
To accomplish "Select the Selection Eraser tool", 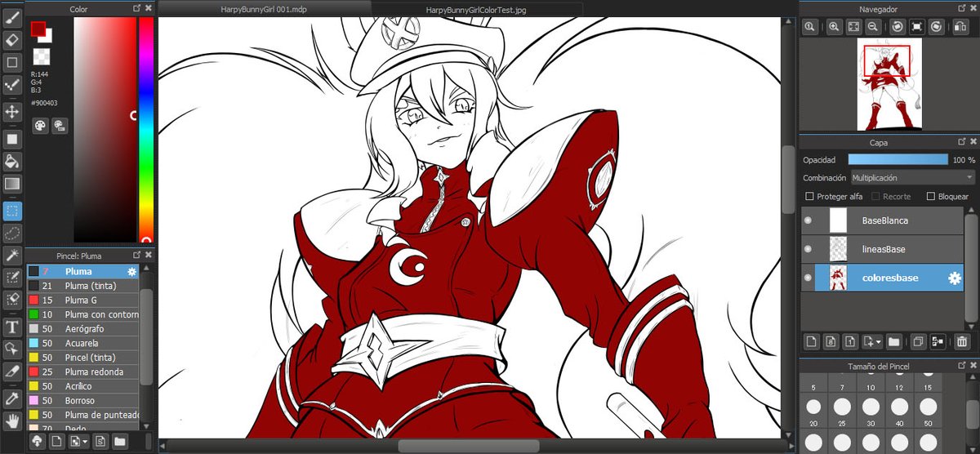I will point(12,300).
